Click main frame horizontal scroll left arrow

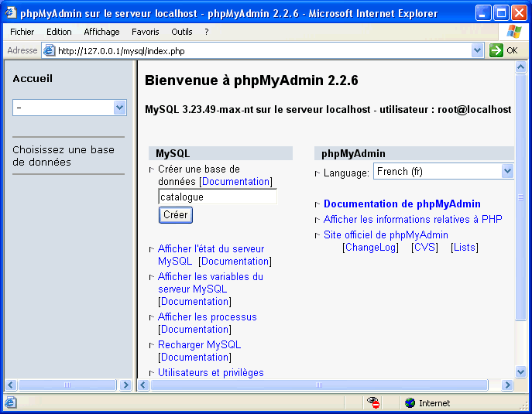143,385
